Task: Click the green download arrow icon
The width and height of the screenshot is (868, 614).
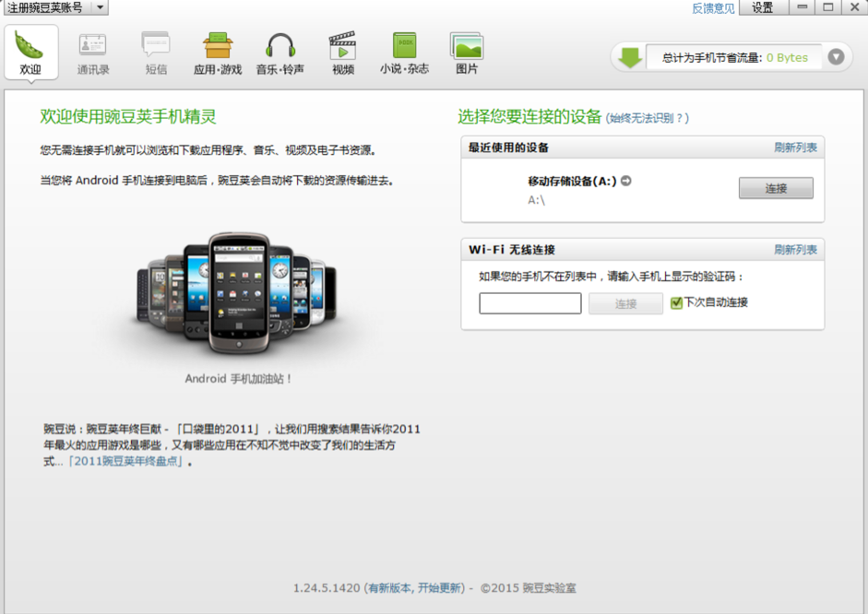Action: [x=629, y=57]
